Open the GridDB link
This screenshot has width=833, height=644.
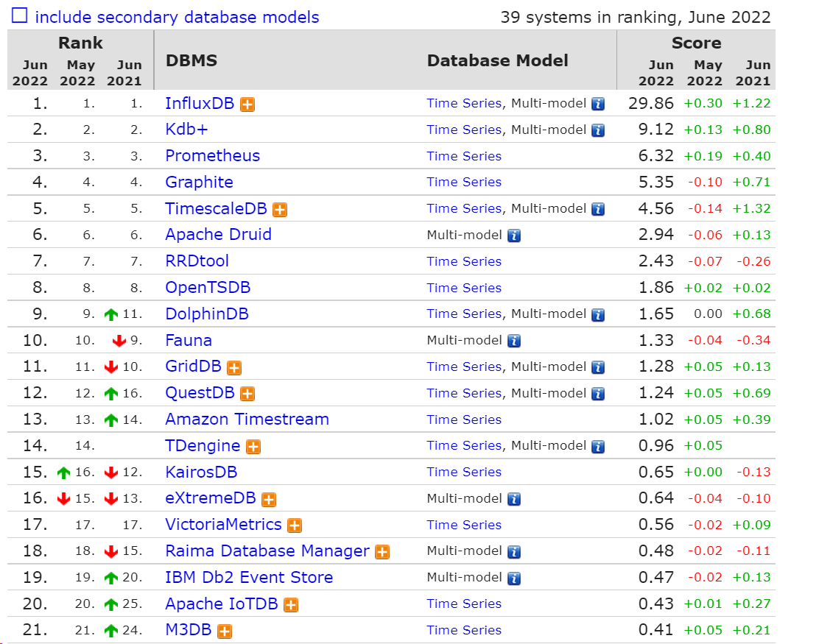[194, 367]
